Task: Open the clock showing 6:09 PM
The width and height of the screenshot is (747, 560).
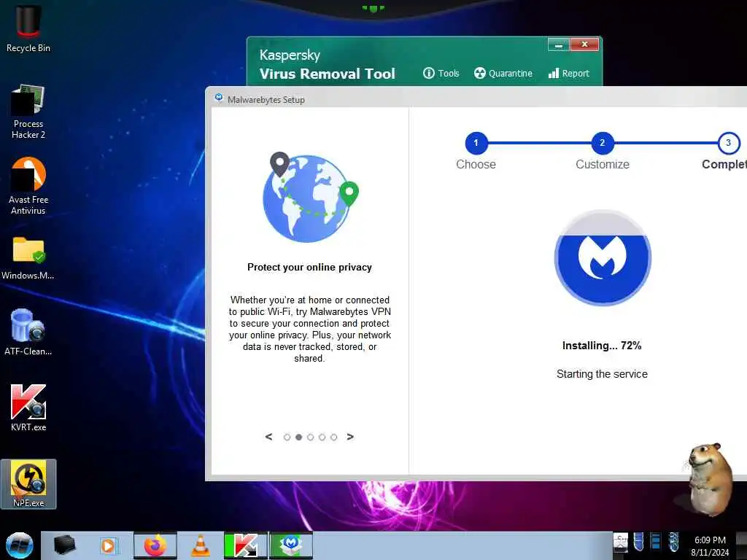Action: pos(710,545)
